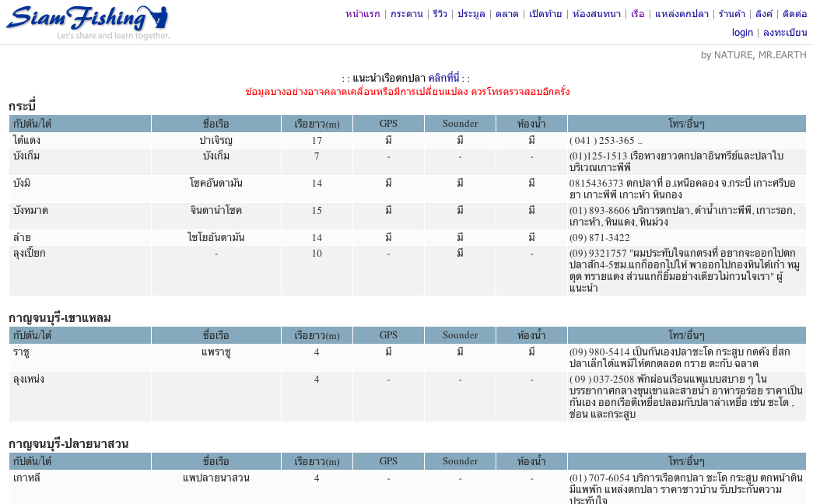Click the ชื่อเรือ column header in กระบี่ table
Screen dimensions: 813x504
pyautogui.click(x=216, y=124)
